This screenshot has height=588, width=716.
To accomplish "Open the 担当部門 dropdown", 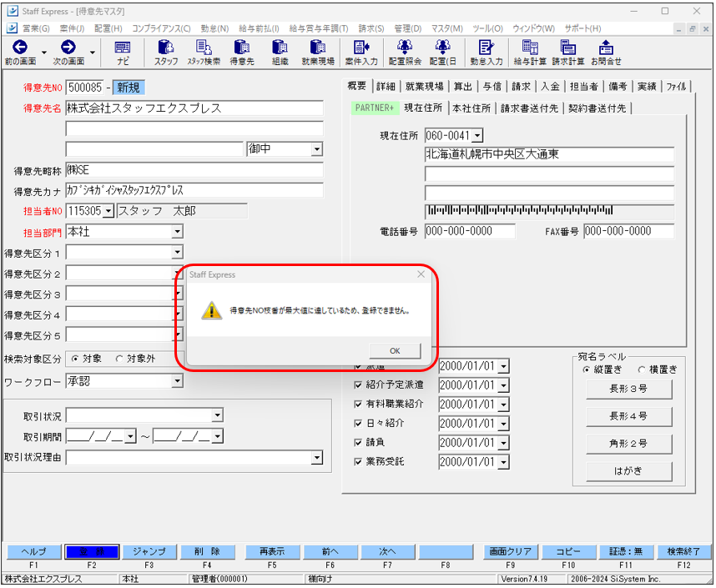I will 177,232.
